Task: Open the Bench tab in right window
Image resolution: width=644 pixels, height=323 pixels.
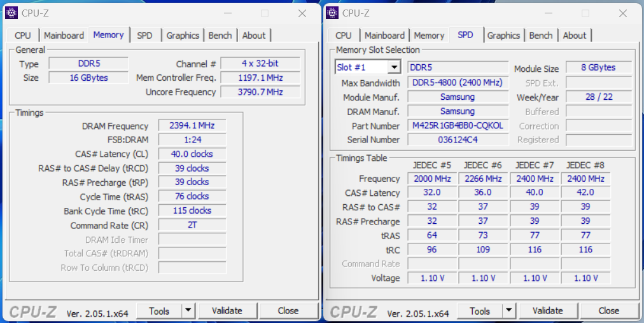Action: pyautogui.click(x=541, y=36)
